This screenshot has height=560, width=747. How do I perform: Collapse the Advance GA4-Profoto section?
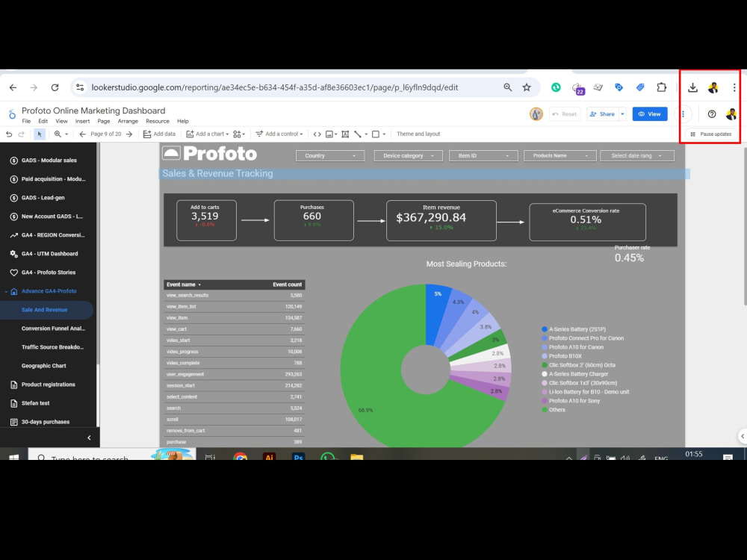click(6, 291)
